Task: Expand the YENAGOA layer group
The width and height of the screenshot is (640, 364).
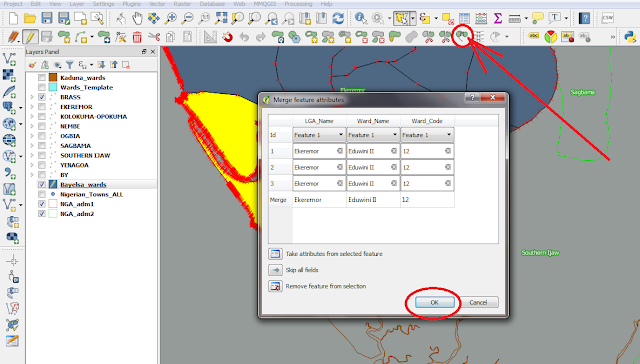Action: [32, 165]
